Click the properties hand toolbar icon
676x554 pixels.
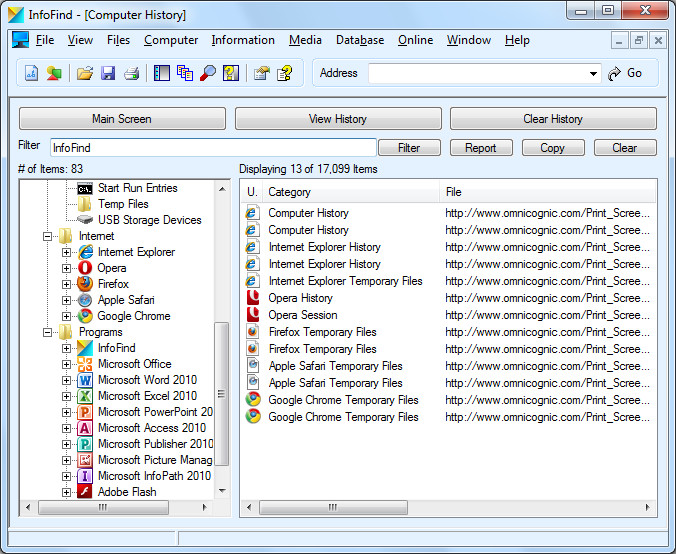(262, 73)
